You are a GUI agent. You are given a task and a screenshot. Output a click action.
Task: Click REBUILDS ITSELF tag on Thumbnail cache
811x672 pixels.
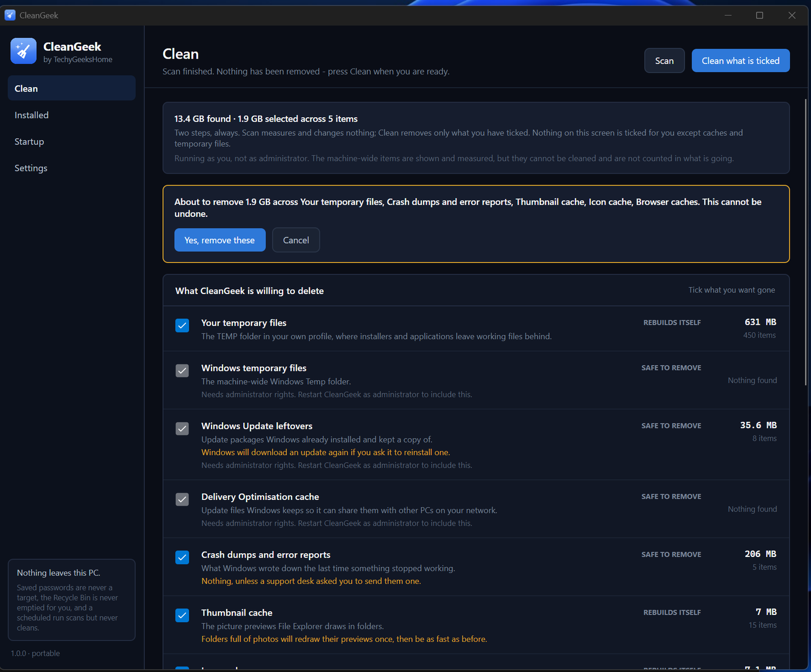(x=672, y=612)
